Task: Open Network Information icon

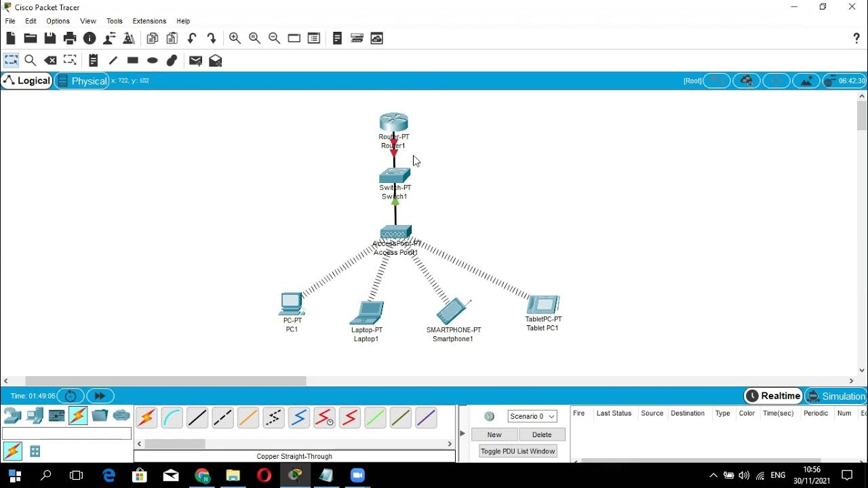Action: 90,39
